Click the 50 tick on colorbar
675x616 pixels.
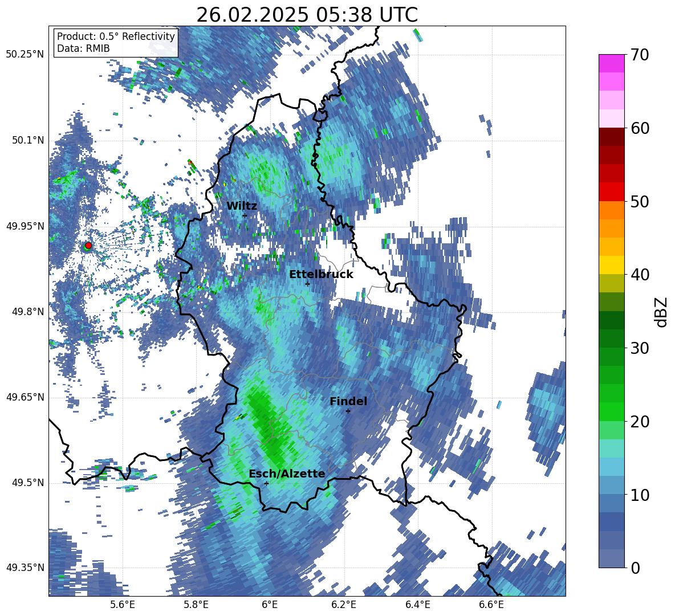coord(640,201)
